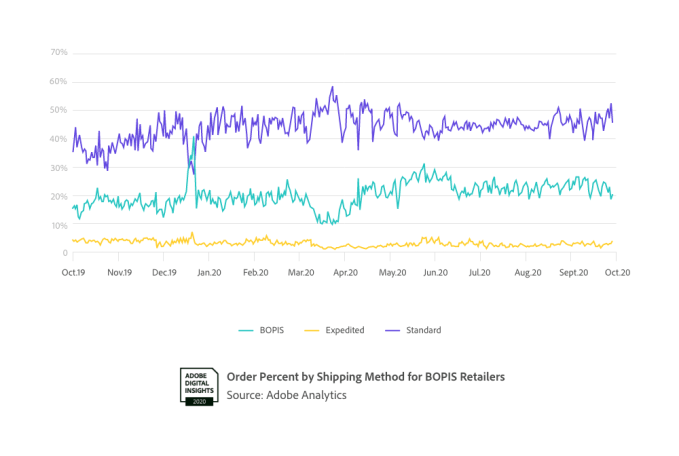Select the Oct.20 x-axis label
This screenshot has height=456, width=679.
(615, 272)
